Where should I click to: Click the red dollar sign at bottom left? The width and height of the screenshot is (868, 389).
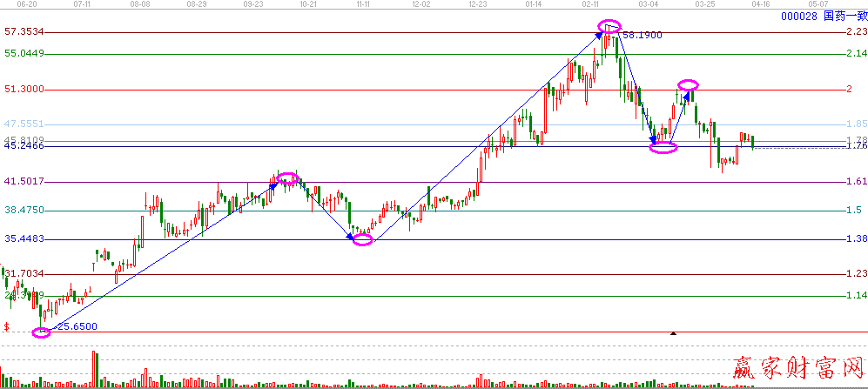coord(7,327)
